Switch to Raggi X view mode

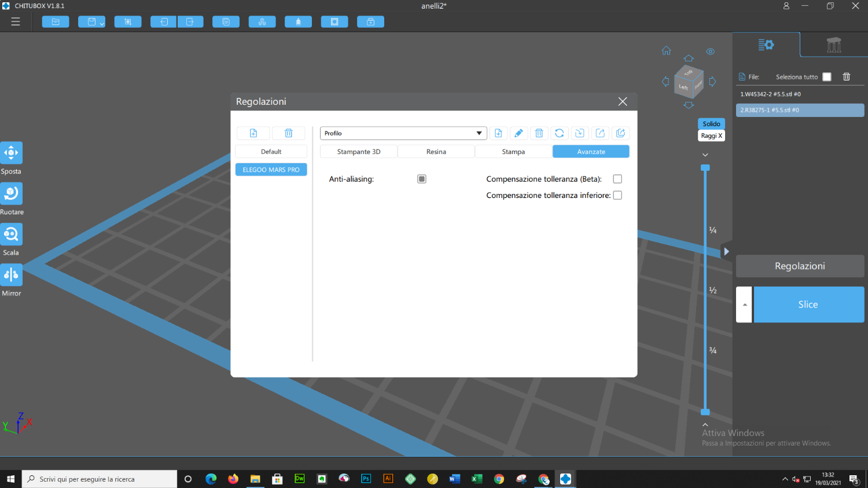coord(711,135)
